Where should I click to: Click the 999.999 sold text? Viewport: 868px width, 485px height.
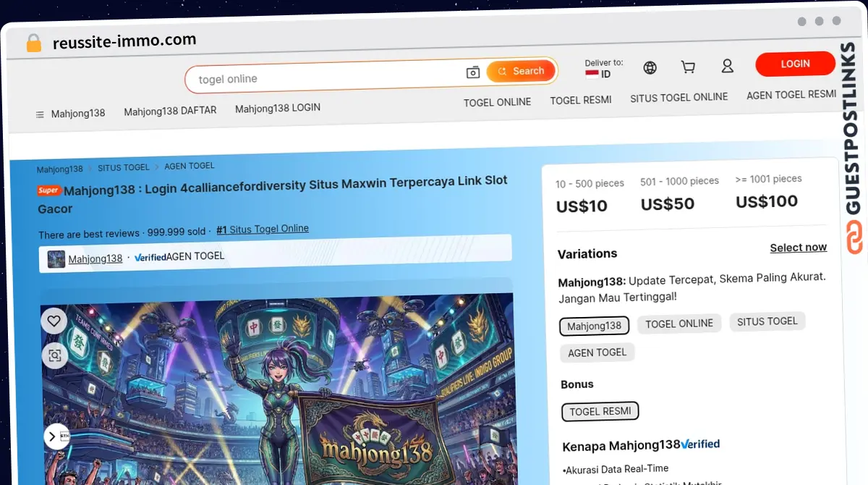[x=176, y=232]
